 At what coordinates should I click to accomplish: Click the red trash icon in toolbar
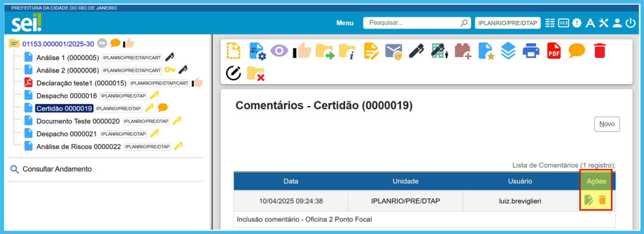[x=599, y=51]
